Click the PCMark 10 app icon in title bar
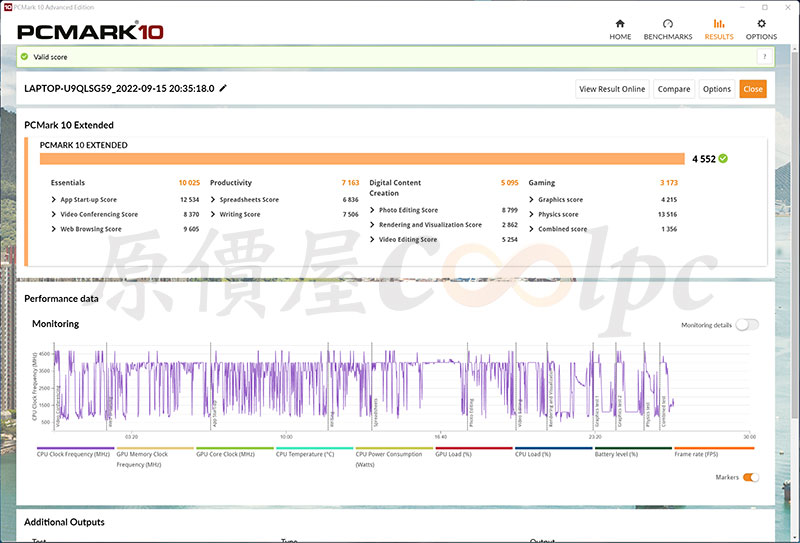800x543 pixels. coord(7,7)
